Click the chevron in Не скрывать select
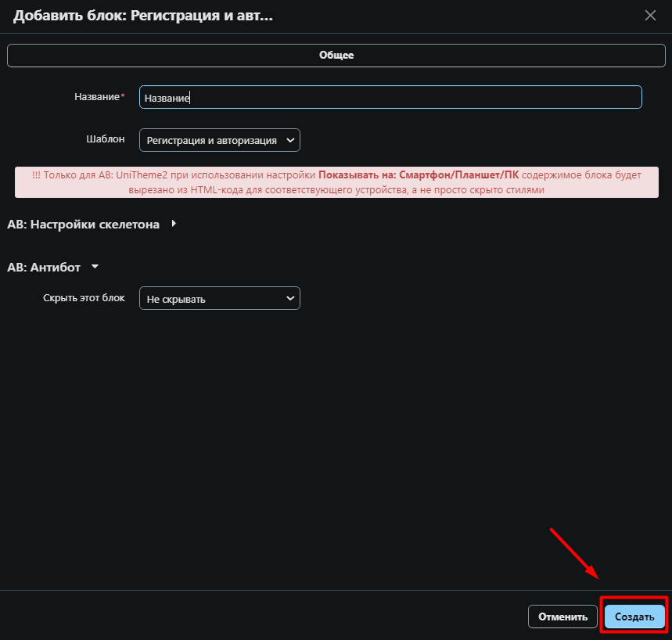672x640 pixels. click(290, 299)
